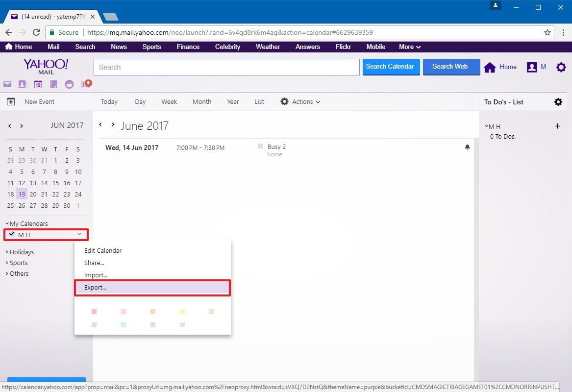Image resolution: width=572 pixels, height=392 pixels.
Task: Open the news feed icon with red badge
Action: pos(86,84)
